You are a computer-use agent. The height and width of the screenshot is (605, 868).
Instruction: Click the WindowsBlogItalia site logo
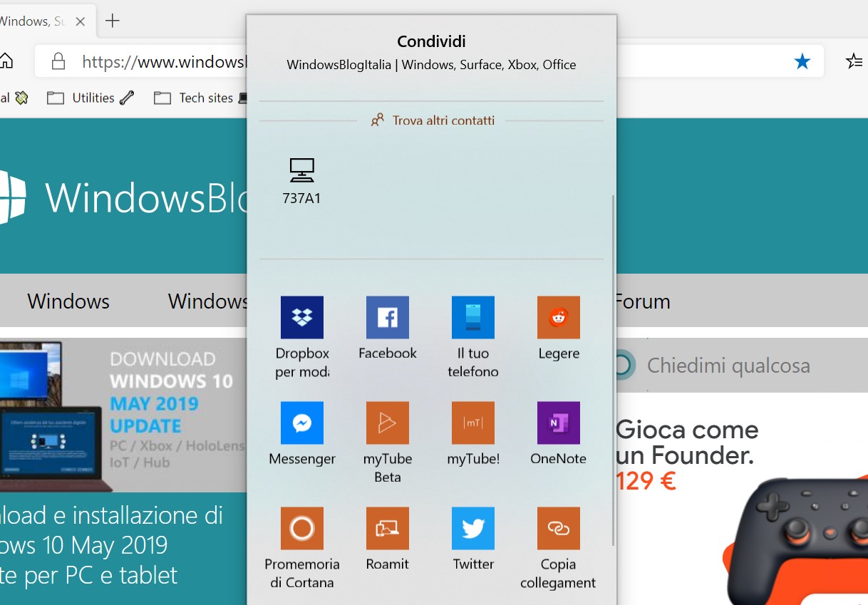click(123, 197)
